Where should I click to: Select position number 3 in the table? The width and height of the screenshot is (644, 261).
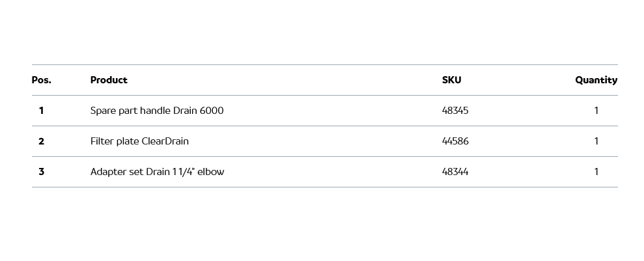41,172
